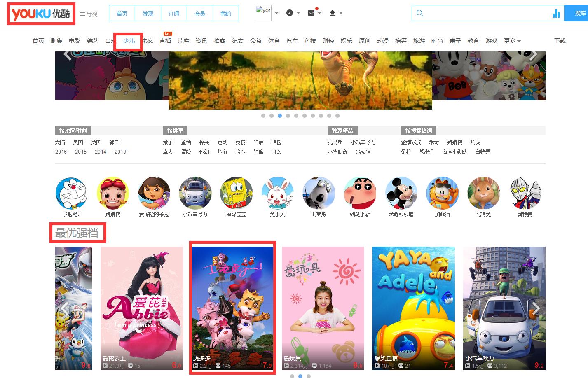Viewport: 588px width, 378px height.
Task: Open hot search 海底小纵队
Action: [x=454, y=152]
